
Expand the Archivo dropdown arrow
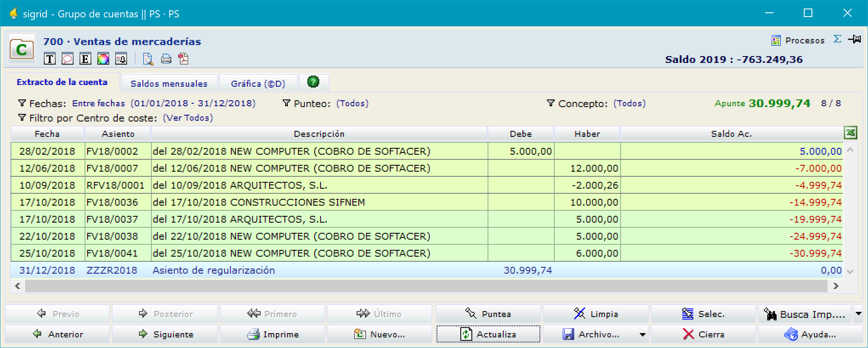click(x=643, y=334)
